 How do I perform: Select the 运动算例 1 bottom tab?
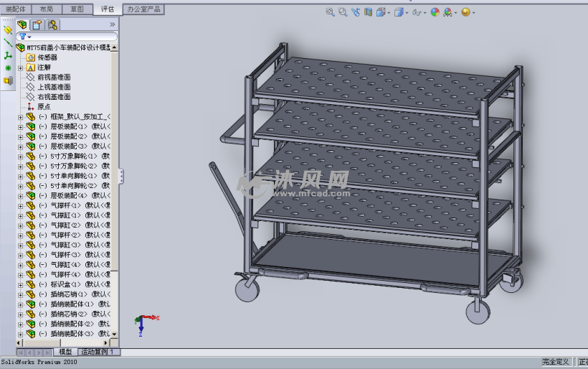pyautogui.click(x=98, y=352)
